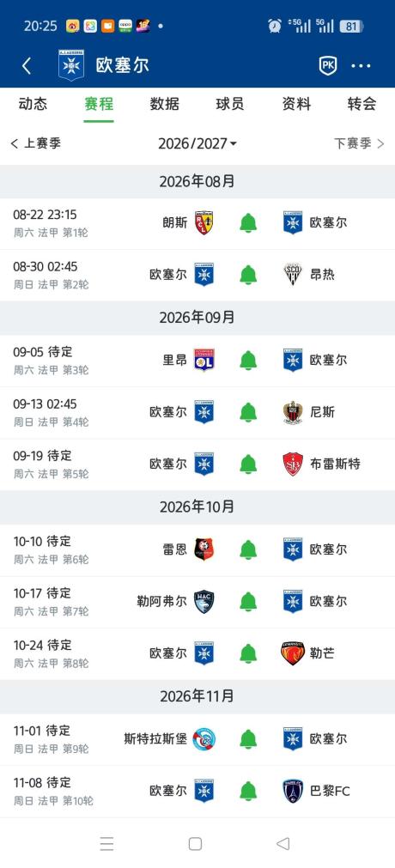Open the 转会 transfers tab
Image resolution: width=395 pixels, height=868 pixels.
362,104
